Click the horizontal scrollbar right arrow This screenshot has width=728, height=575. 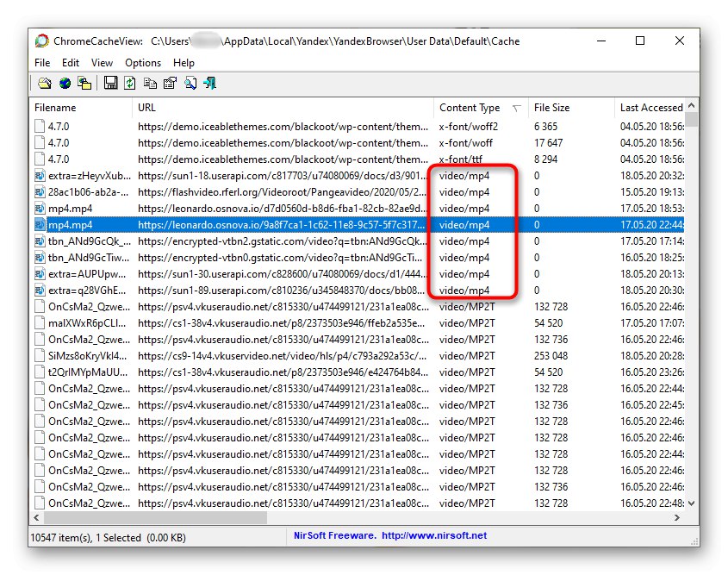click(x=677, y=517)
